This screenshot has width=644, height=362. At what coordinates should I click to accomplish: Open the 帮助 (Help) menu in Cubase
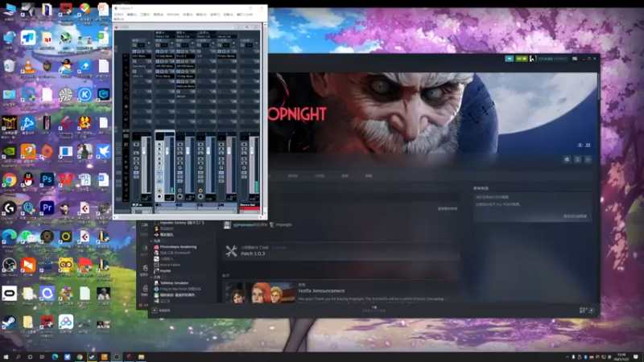pyautogui.click(x=118, y=19)
